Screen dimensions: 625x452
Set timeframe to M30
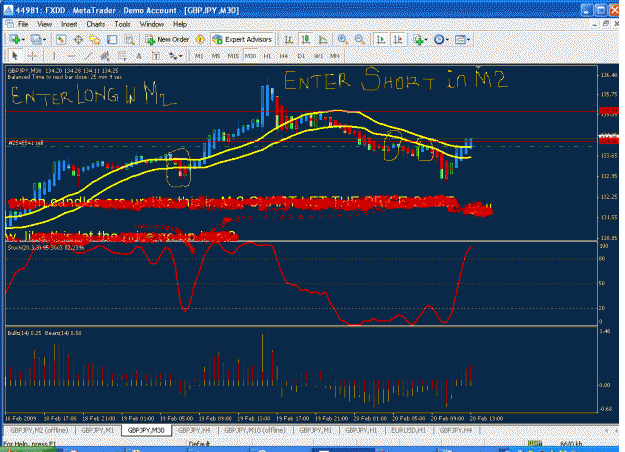[250, 56]
